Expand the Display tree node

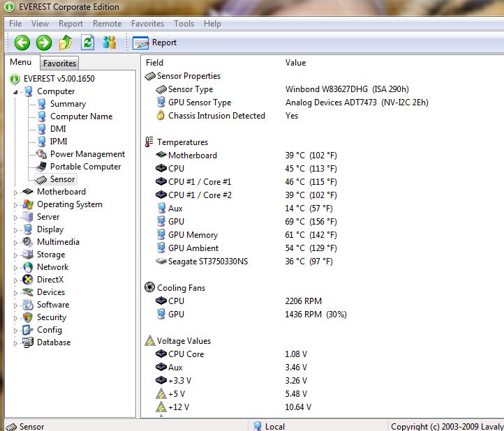pyautogui.click(x=15, y=230)
